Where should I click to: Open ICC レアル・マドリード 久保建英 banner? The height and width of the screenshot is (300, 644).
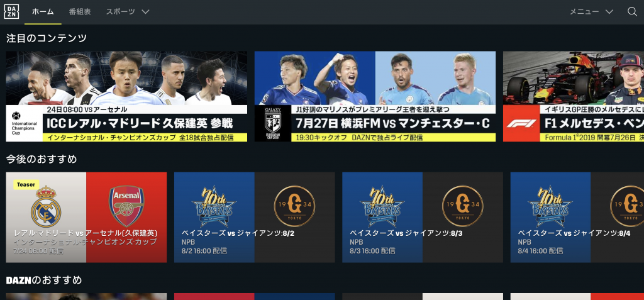click(x=126, y=97)
